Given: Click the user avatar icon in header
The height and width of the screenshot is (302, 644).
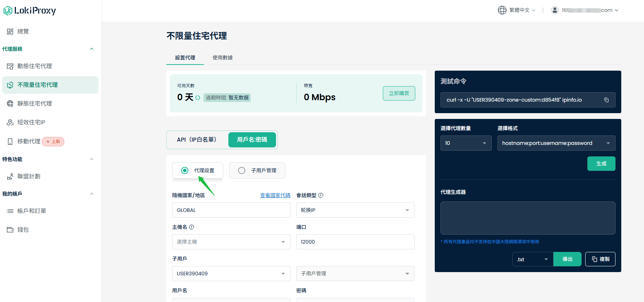Looking at the screenshot, I should (555, 10).
